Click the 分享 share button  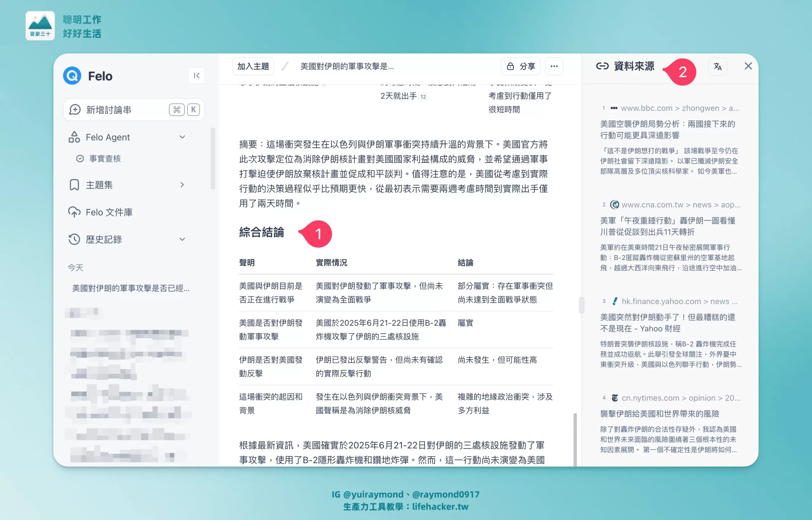point(521,66)
